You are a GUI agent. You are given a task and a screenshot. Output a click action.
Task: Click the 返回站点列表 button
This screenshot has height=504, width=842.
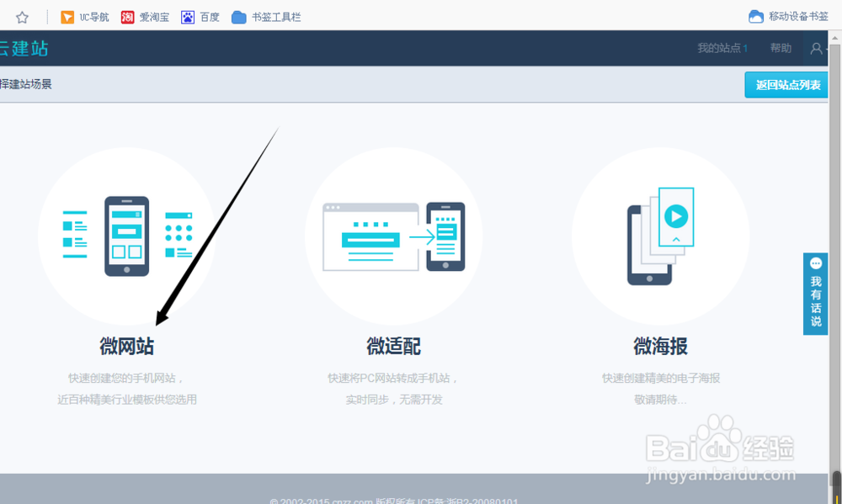[x=786, y=84]
